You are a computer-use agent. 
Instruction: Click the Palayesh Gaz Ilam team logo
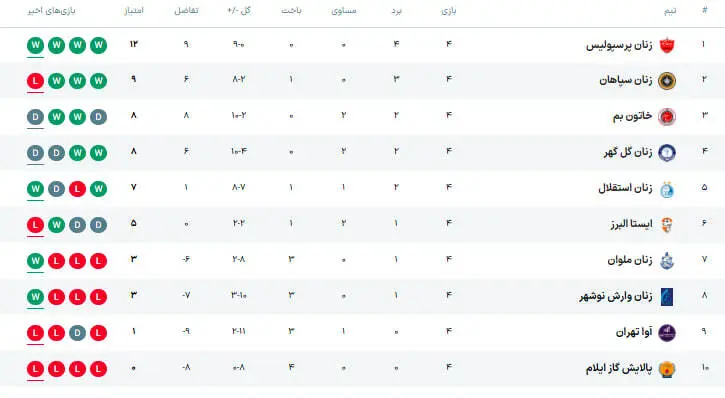coord(667,369)
